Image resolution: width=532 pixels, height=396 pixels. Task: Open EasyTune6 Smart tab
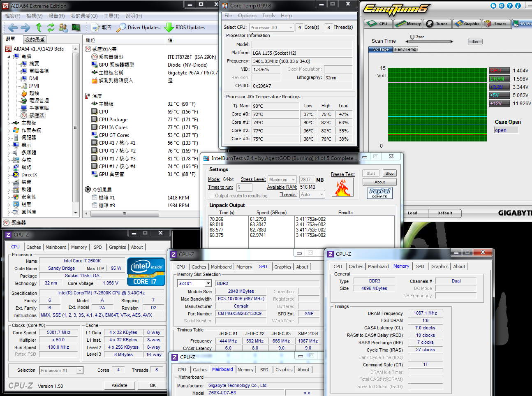pos(496,23)
